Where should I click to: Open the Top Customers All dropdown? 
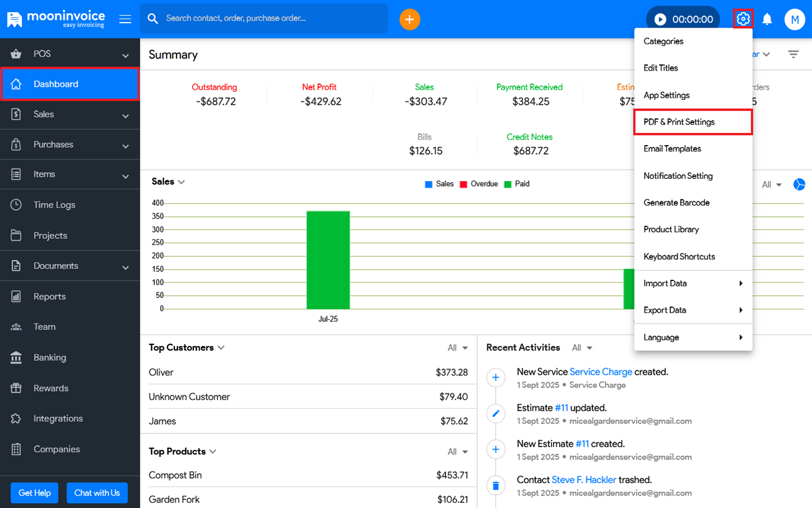tap(457, 348)
